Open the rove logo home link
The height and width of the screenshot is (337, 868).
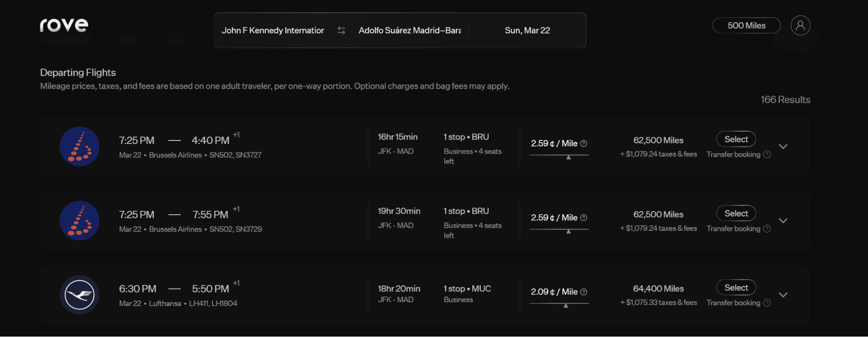(64, 25)
